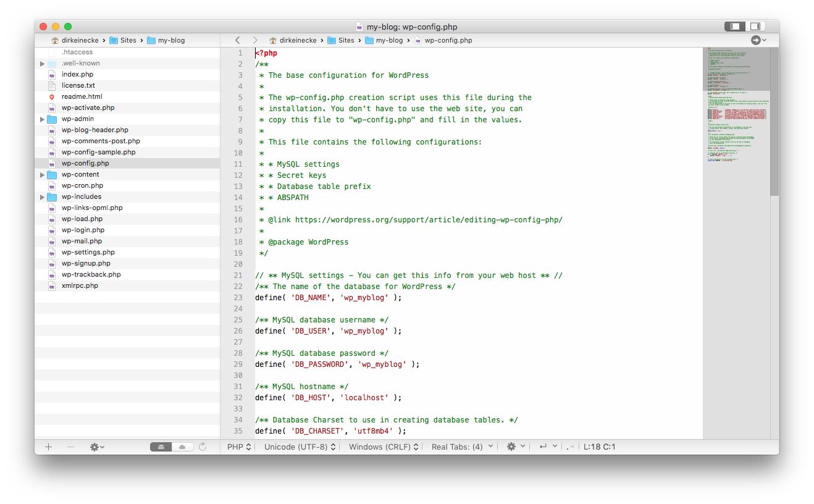Toggle the currently-open documents view

pyautogui.click(x=160, y=447)
